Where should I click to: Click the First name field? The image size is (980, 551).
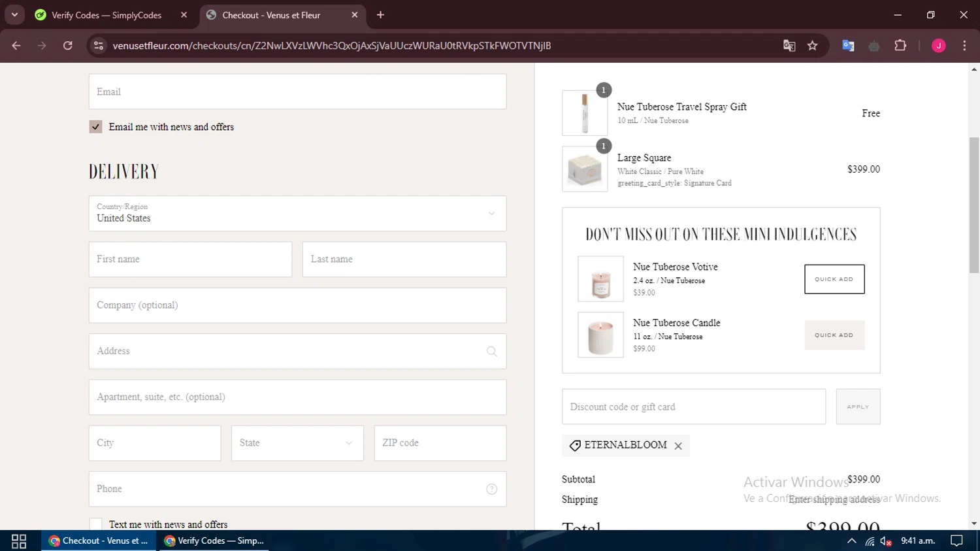coord(190,259)
